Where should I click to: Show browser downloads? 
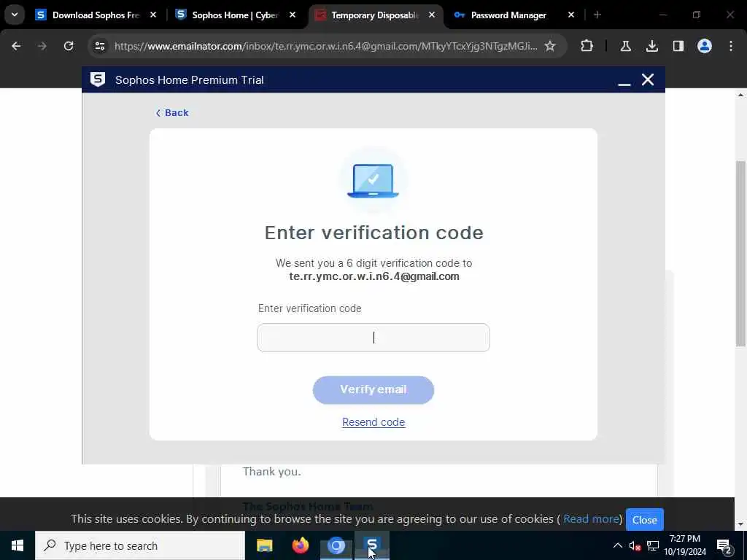point(652,46)
